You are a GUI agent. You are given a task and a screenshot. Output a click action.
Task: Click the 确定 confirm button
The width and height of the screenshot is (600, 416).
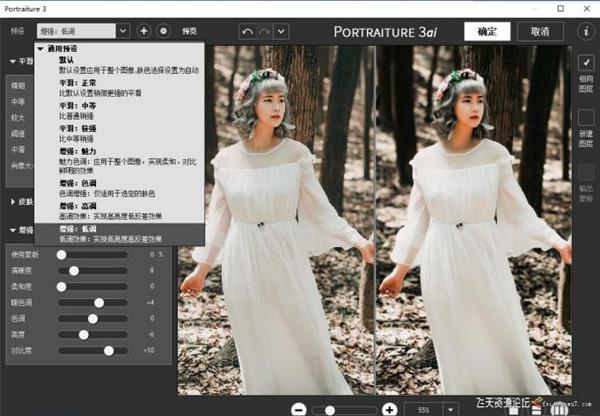(487, 31)
